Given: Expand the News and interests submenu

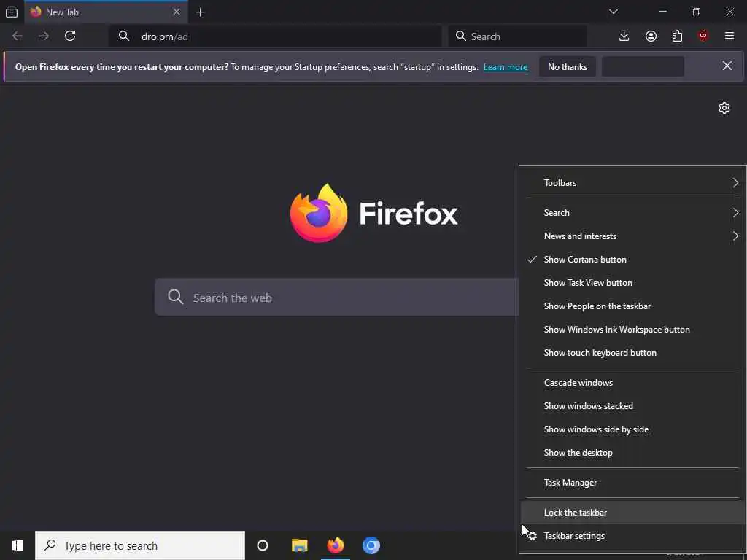Looking at the screenshot, I should click(632, 236).
